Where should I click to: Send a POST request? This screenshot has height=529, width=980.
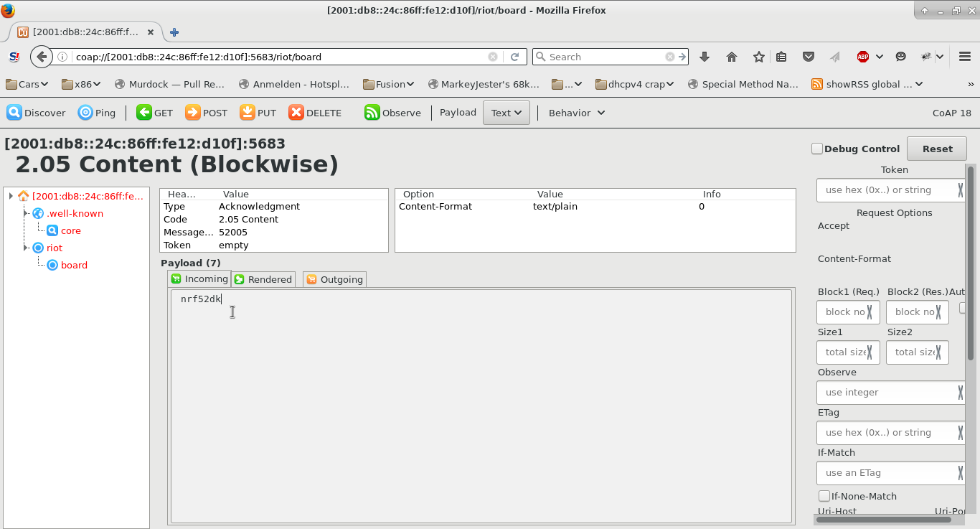(x=206, y=113)
